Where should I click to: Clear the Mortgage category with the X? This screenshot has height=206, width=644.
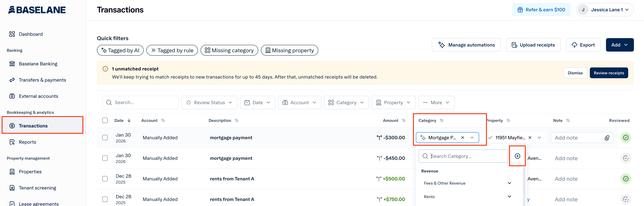coord(462,138)
